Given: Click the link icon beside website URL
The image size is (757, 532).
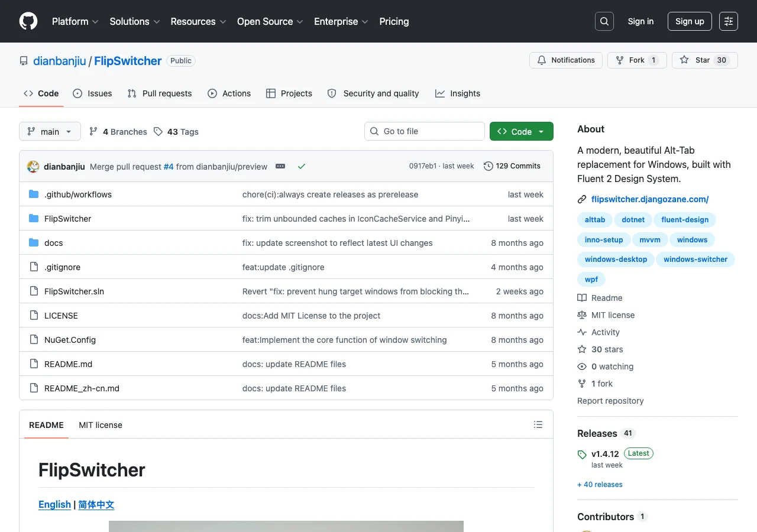Looking at the screenshot, I should (x=582, y=200).
